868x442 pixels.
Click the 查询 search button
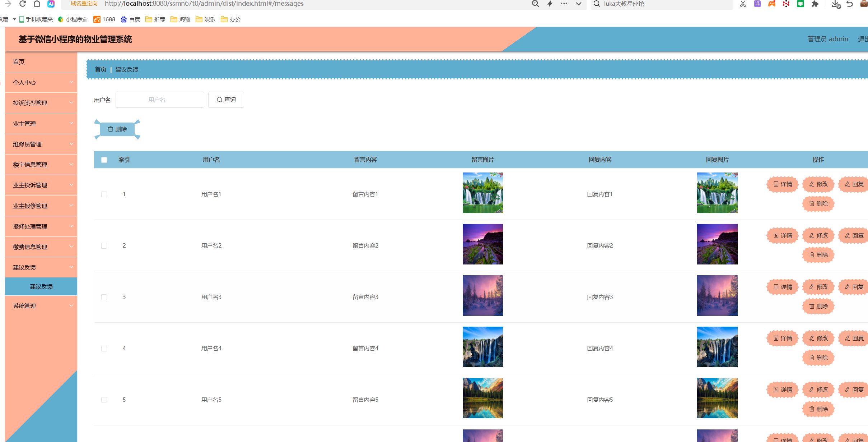pyautogui.click(x=226, y=100)
